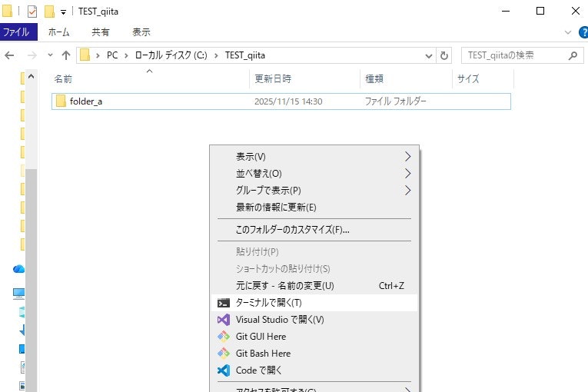The image size is (588, 392).
Task: Click the folder_a folder icon
Action: point(61,101)
